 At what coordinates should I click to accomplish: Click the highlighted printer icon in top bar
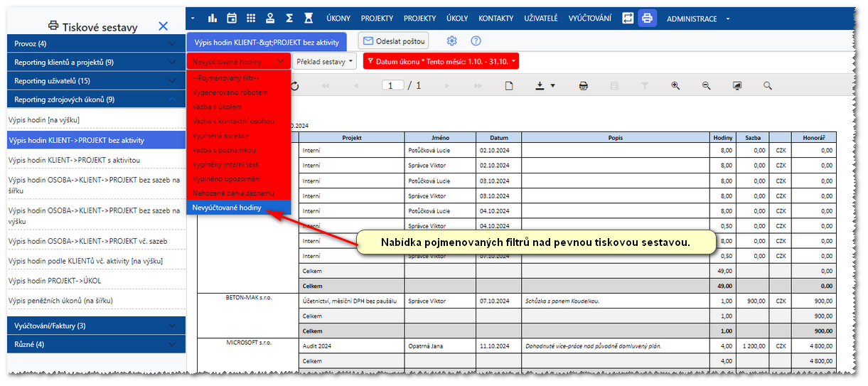(647, 18)
